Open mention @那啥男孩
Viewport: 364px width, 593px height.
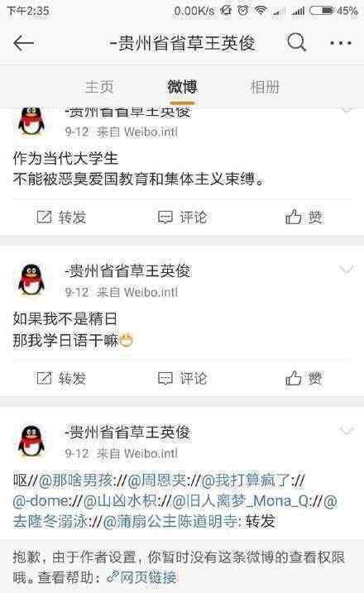click(75, 481)
